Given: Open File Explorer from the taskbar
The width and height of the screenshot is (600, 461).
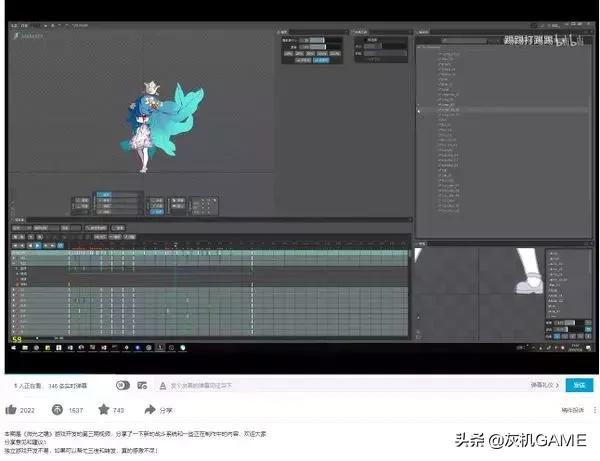Looking at the screenshot, I should pyautogui.click(x=25, y=348).
